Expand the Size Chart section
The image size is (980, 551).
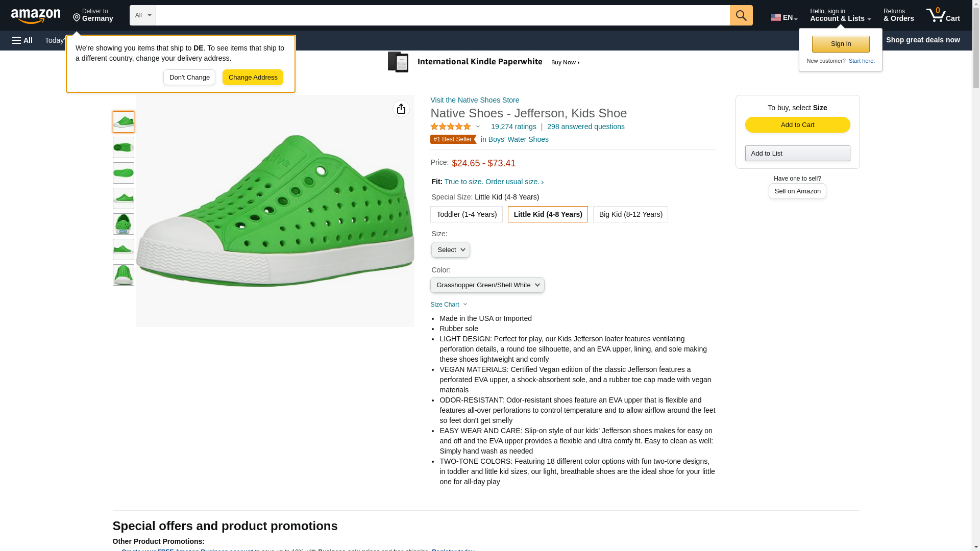448,305
